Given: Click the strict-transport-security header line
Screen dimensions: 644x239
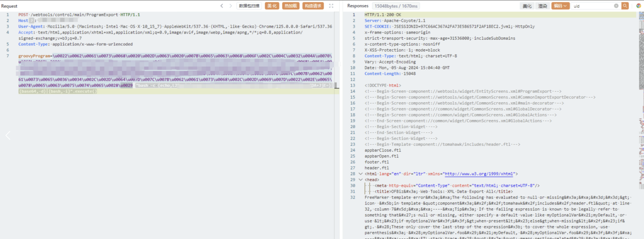Looking at the screenshot, I should point(440,38).
